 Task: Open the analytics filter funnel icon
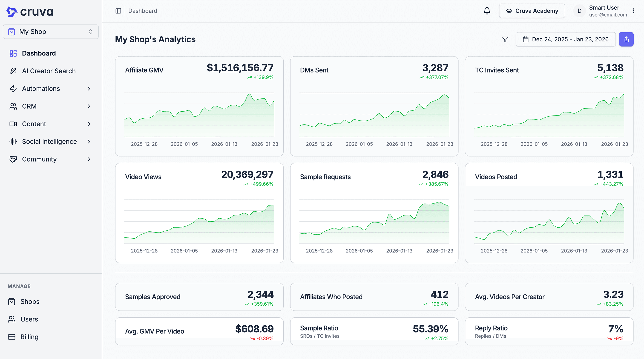[505, 39]
